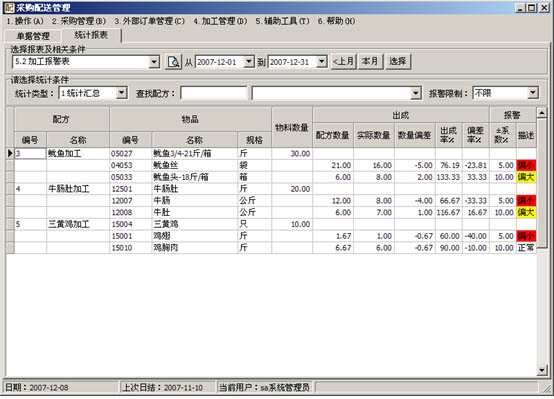Open the start date 2007-12-01 dropdown

249,62
